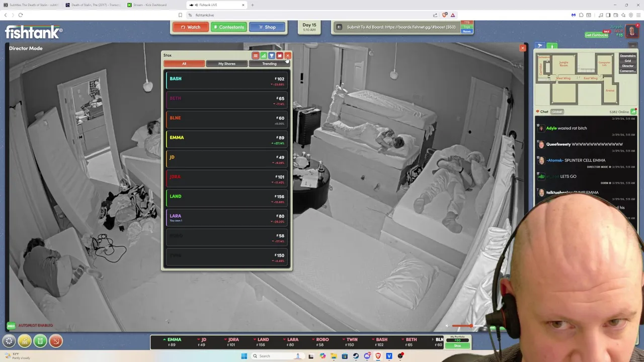Toggle the Global chat filter
Image resolution: width=644 pixels, height=362 pixels.
(x=557, y=112)
